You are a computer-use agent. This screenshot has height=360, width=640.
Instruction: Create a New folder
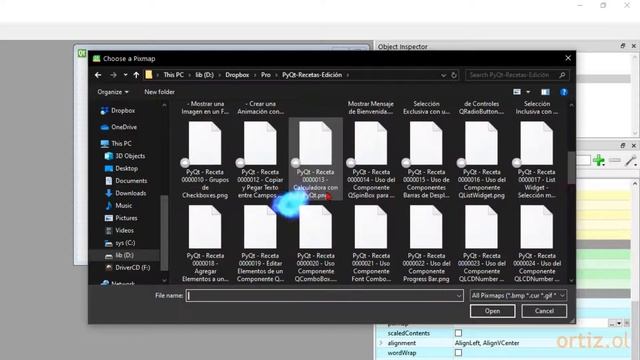[159, 92]
